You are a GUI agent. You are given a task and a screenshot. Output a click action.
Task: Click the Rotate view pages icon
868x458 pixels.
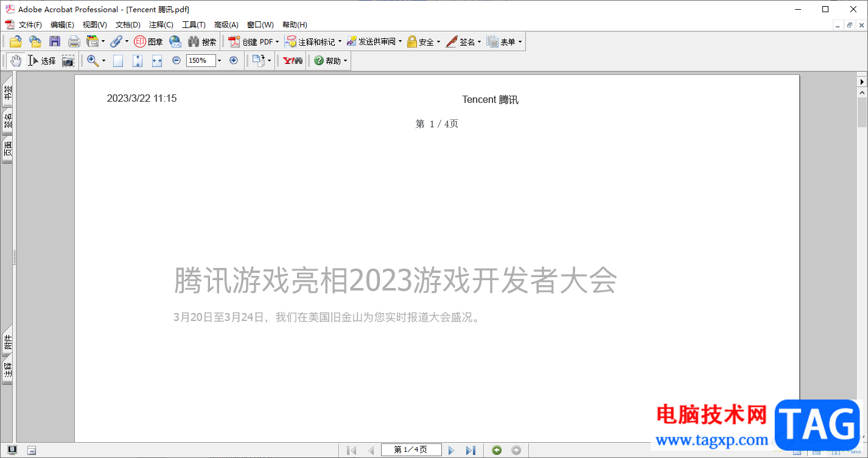pyautogui.click(x=259, y=60)
